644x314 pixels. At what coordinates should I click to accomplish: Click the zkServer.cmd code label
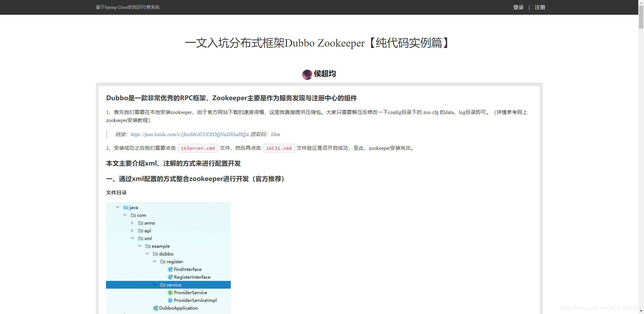pyautogui.click(x=198, y=148)
